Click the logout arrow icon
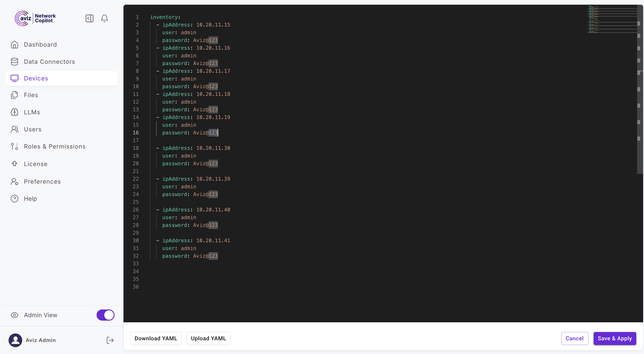 110,340
